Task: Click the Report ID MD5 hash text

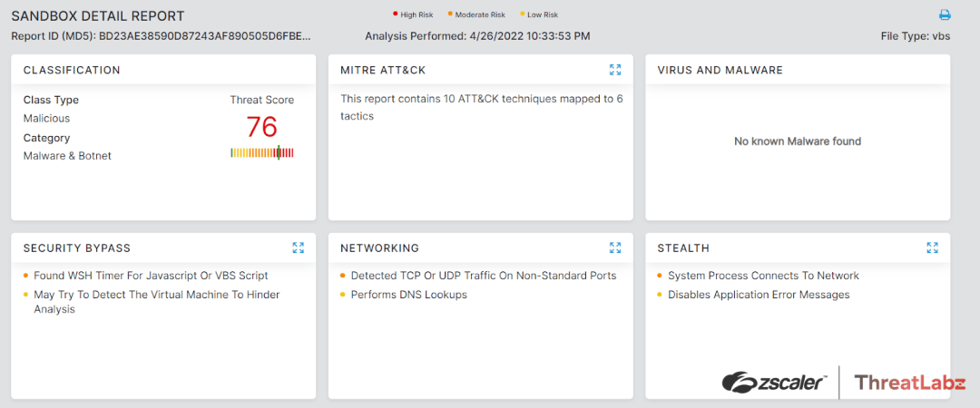Action: click(x=204, y=36)
